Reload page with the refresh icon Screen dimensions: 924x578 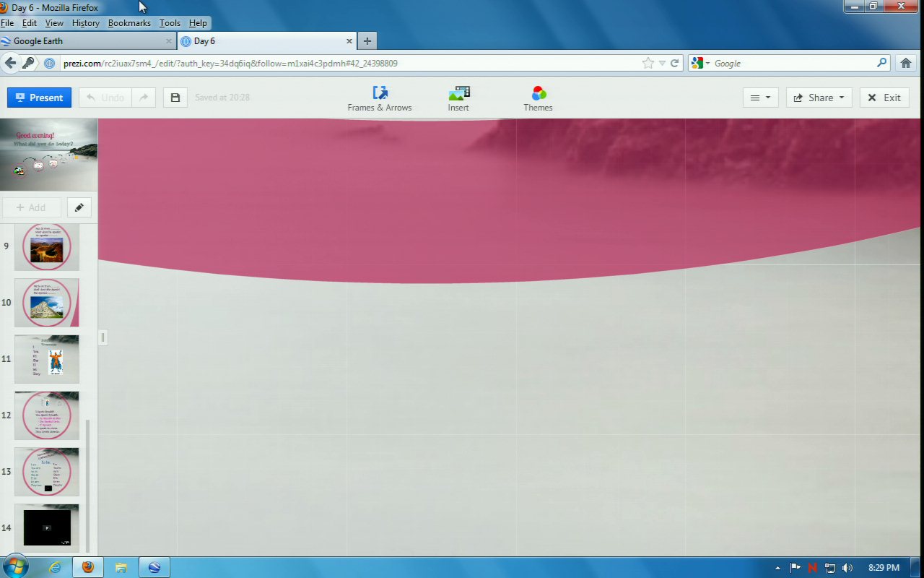pos(675,64)
